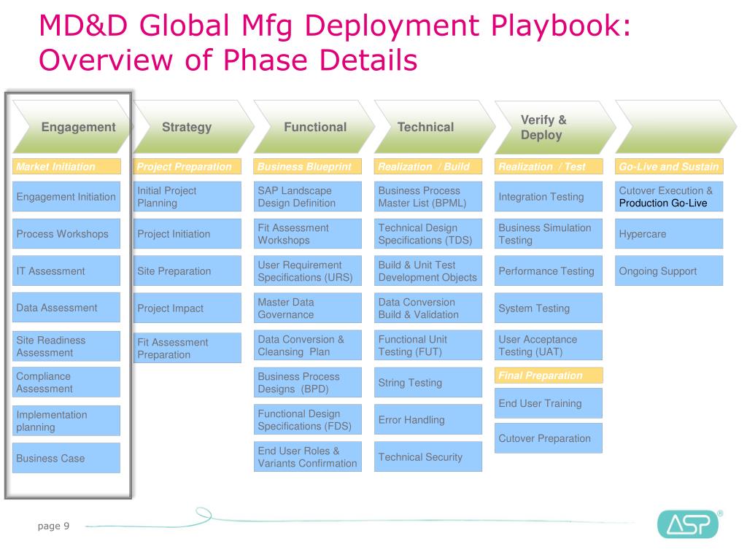Select the Process Workshops box
Image resolution: width=747 pixels, height=560 pixels.
point(66,233)
